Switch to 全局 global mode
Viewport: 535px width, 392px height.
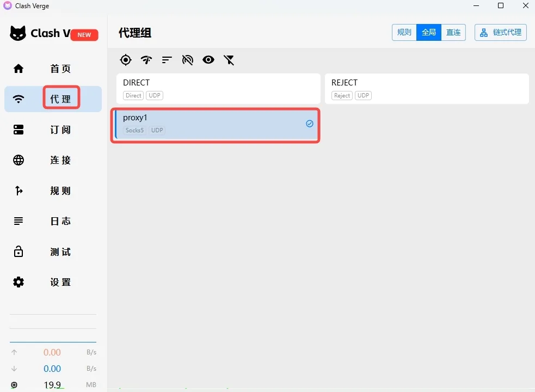click(x=429, y=33)
